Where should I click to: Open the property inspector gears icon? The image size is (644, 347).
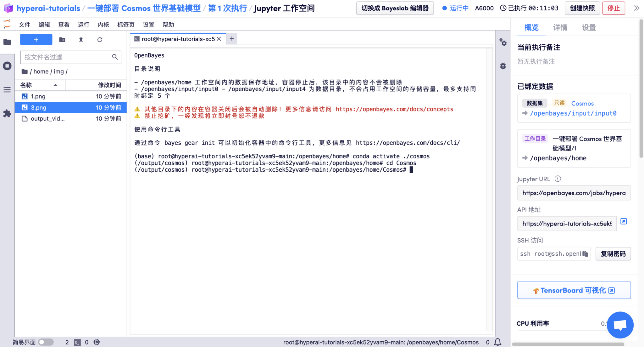(x=503, y=42)
